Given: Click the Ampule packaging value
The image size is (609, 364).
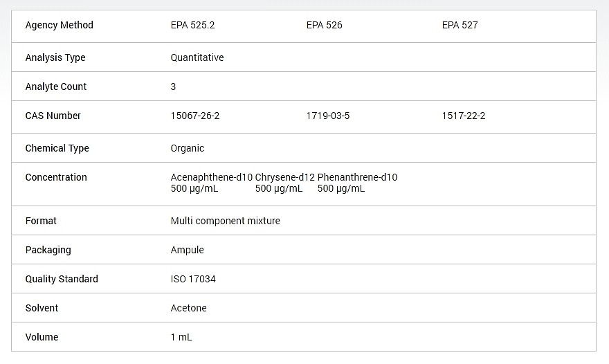Looking at the screenshot, I should (x=188, y=251).
